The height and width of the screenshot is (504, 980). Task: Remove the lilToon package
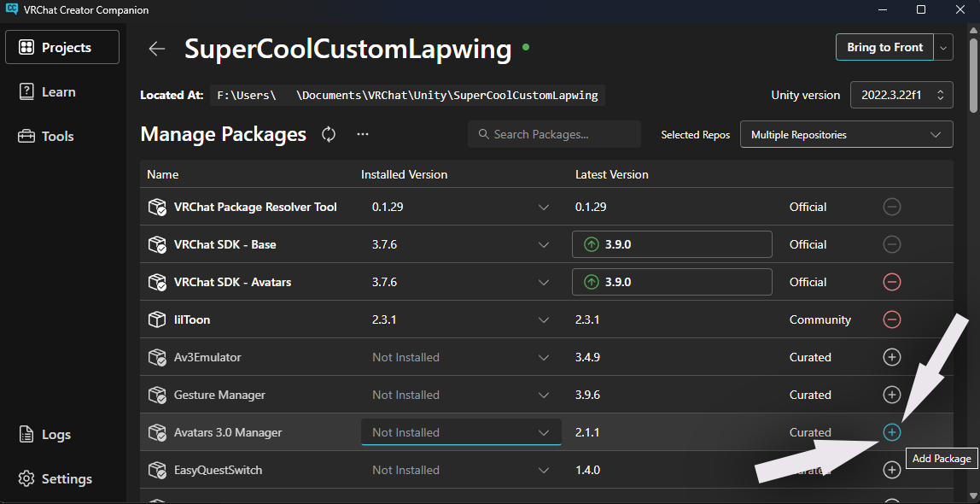tap(891, 319)
